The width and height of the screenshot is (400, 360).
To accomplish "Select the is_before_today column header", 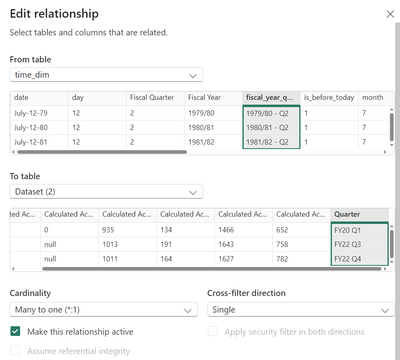I will coord(329,98).
